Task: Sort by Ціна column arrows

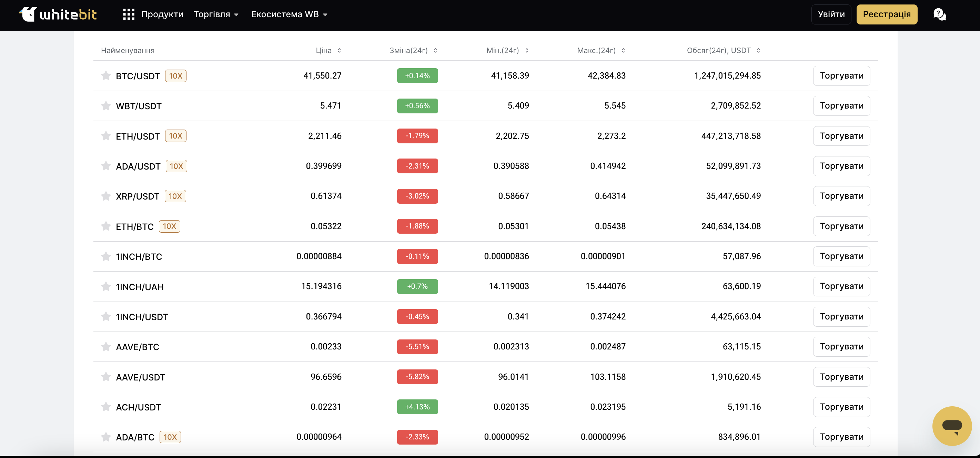Action: point(339,51)
